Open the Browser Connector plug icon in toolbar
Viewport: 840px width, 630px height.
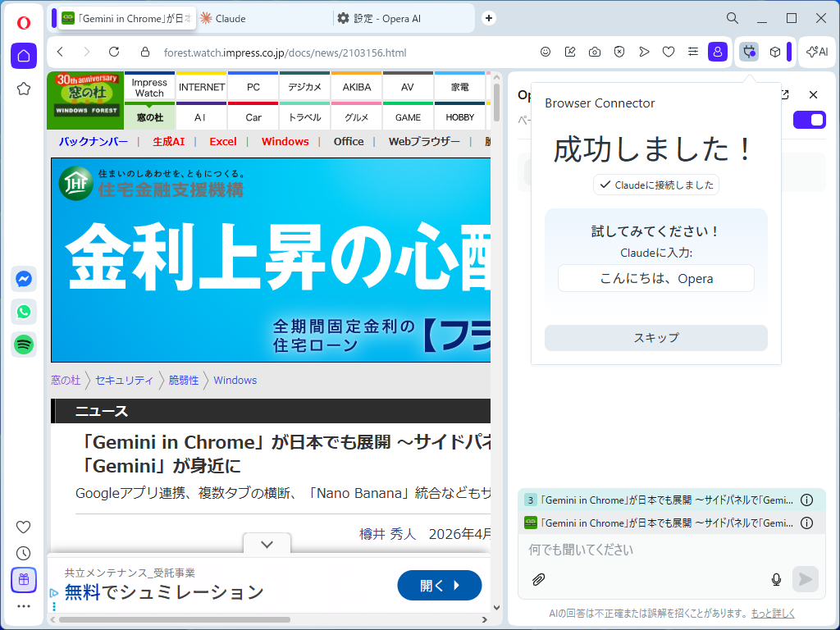pyautogui.click(x=748, y=51)
